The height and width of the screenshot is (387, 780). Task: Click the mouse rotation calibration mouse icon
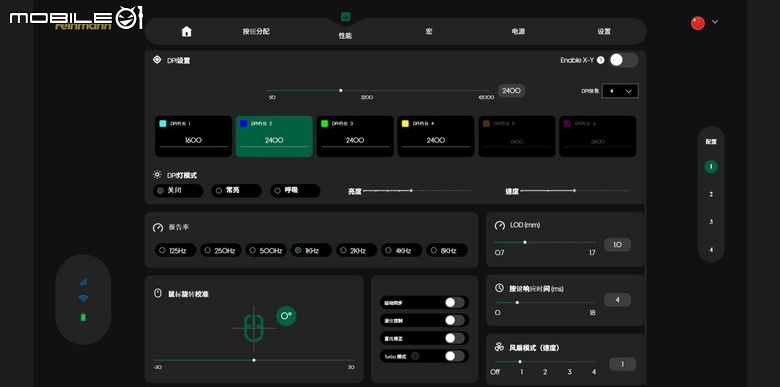tap(158, 293)
